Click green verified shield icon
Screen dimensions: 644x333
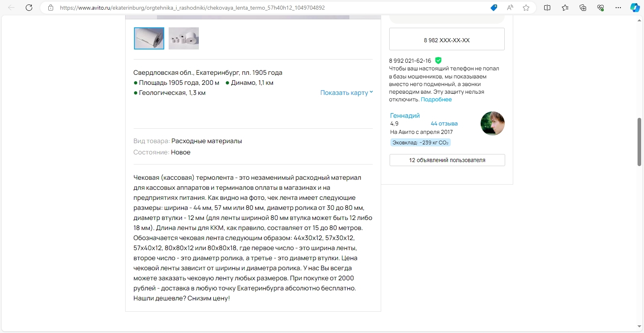coord(438,60)
